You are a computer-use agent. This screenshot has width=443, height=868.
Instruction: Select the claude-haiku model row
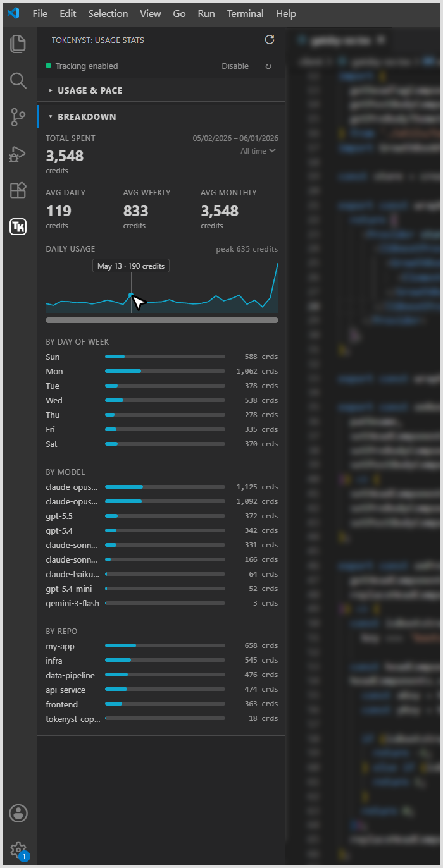tap(162, 575)
